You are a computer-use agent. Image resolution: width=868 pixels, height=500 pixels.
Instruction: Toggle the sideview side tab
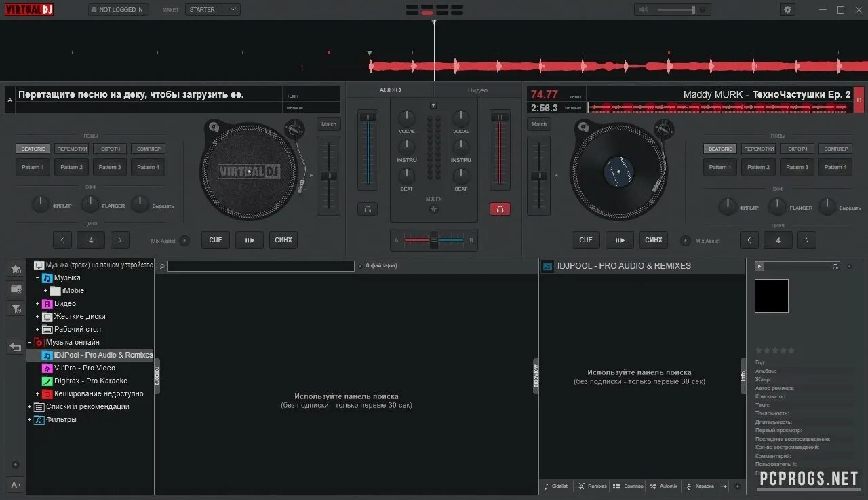click(536, 376)
